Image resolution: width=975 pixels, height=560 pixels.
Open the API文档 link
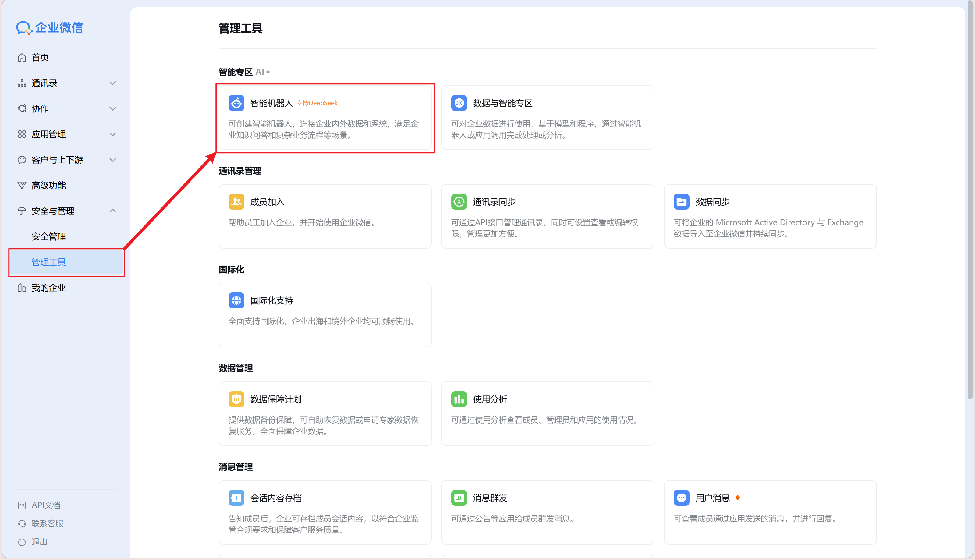coord(46,505)
